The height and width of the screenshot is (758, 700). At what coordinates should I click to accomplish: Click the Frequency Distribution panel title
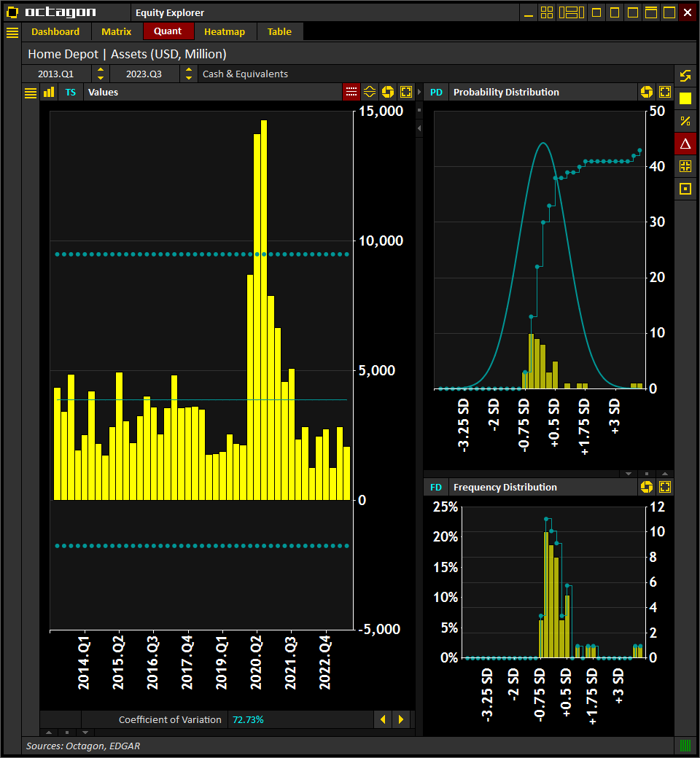[505, 488]
